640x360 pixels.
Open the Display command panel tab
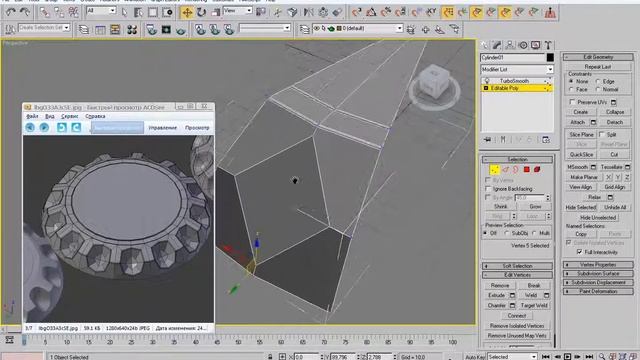(x=536, y=45)
